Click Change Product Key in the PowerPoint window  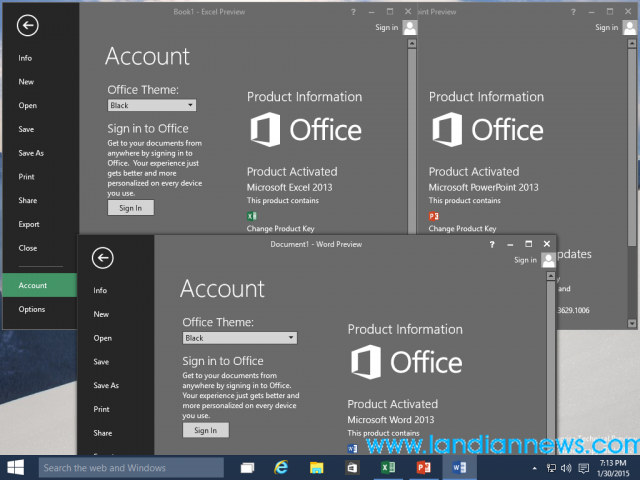coord(462,229)
